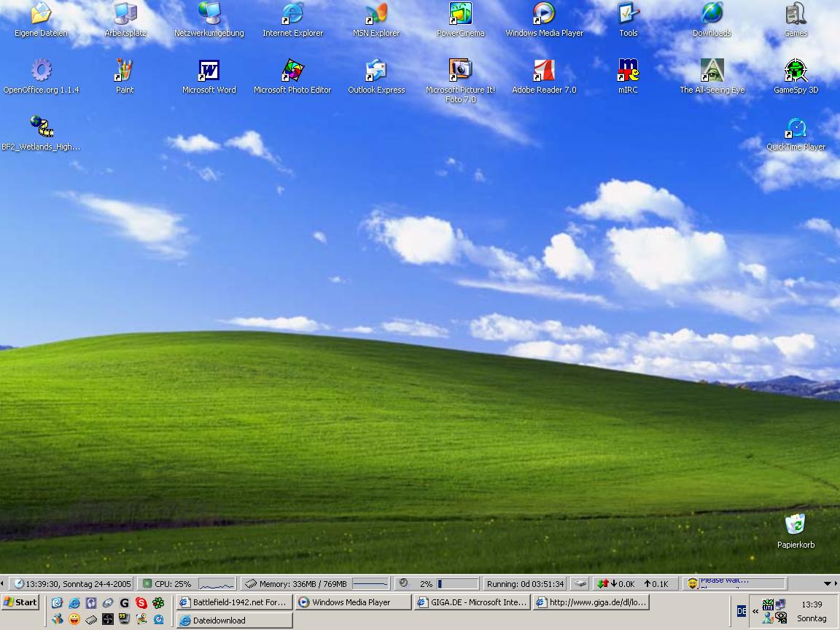Click the drive icon in monitoring toolbar
Screen dimensions: 840x630
(580, 584)
